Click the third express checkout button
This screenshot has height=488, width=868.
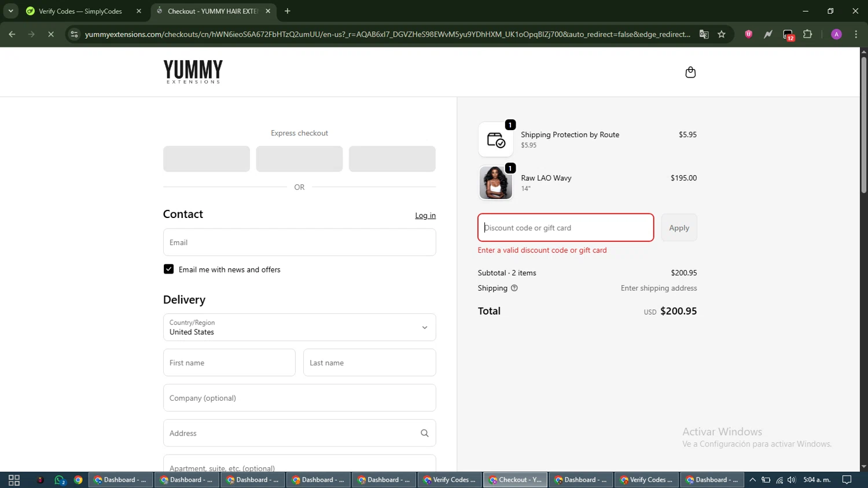pos(392,158)
